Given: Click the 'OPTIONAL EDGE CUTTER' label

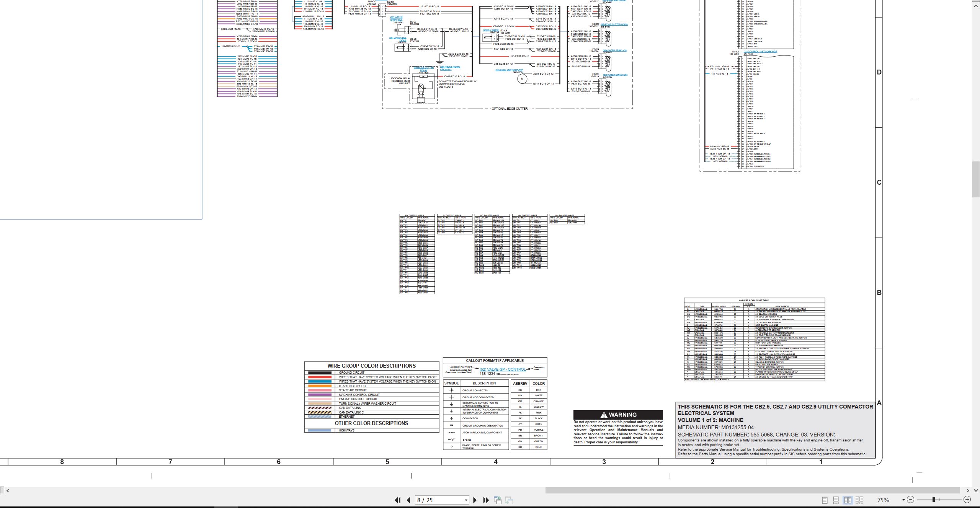Looking at the screenshot, I should [509, 109].
